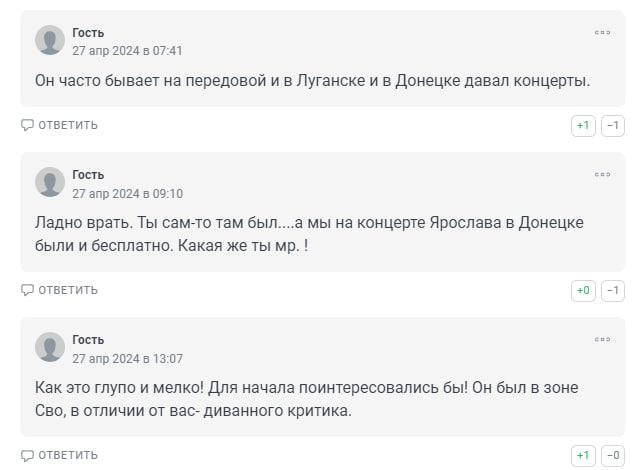Open three-dot menu on the 09:10 comment
The height and width of the screenshot is (470, 638).
pos(602,175)
